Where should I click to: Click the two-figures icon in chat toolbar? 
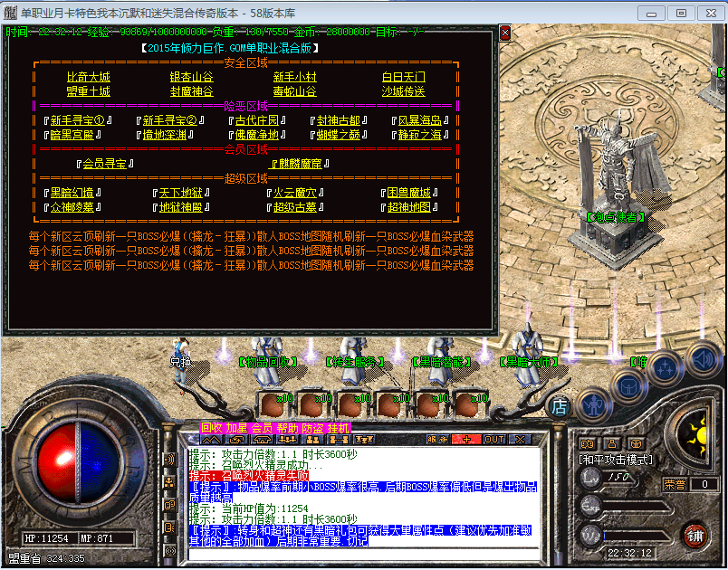(313, 439)
